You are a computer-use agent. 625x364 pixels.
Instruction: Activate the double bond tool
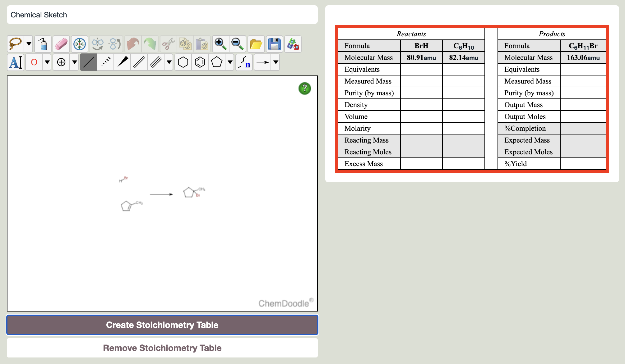click(139, 62)
